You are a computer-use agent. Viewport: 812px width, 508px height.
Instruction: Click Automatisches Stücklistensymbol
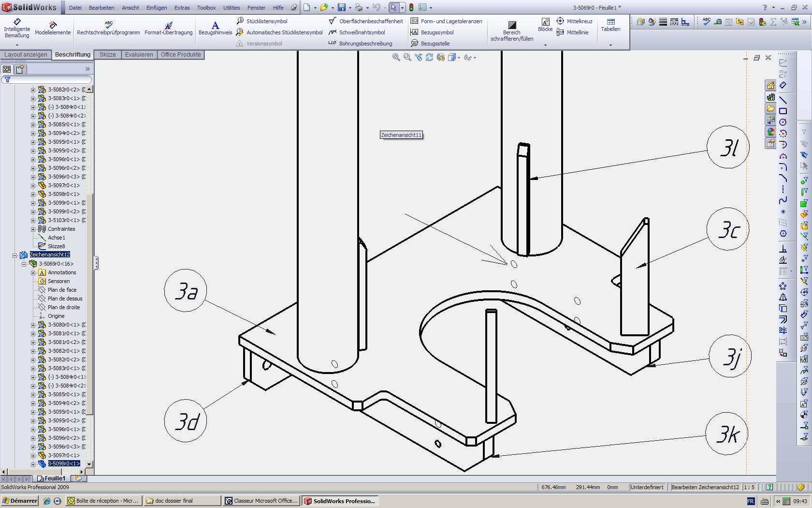click(x=279, y=32)
